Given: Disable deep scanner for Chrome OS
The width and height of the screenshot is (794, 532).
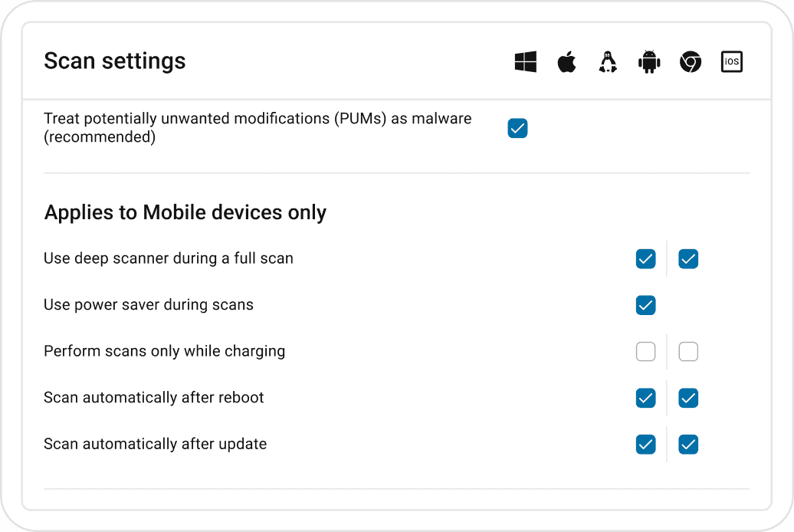Looking at the screenshot, I should pos(688,259).
